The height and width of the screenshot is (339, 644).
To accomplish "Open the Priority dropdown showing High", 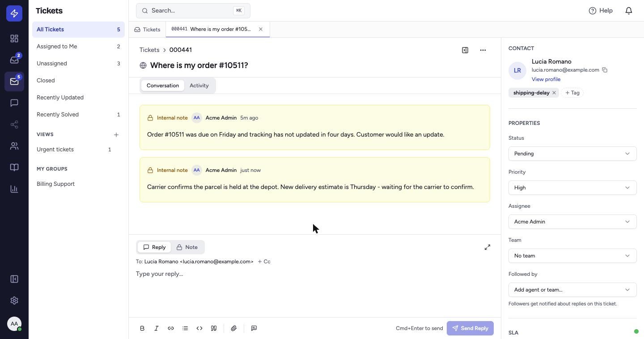I will pyautogui.click(x=572, y=188).
